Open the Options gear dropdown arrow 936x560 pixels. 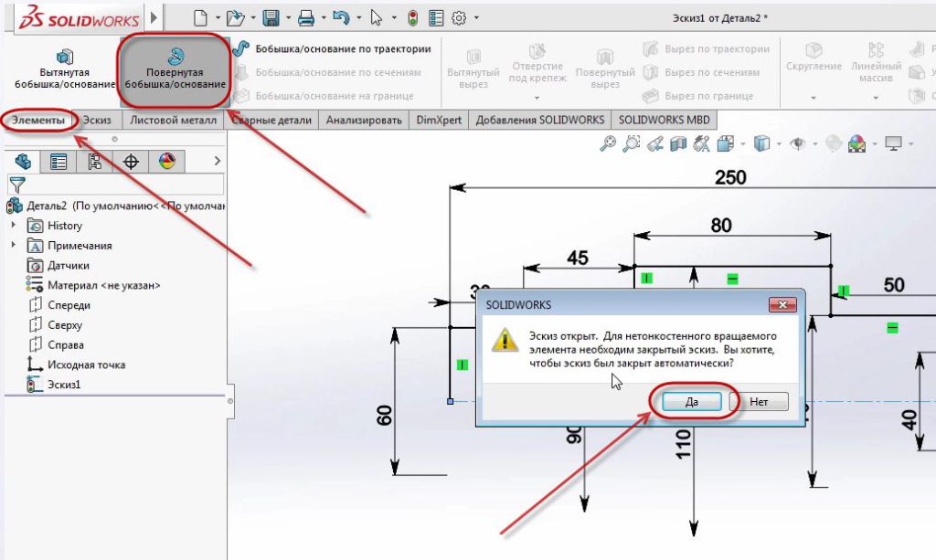coord(476,18)
